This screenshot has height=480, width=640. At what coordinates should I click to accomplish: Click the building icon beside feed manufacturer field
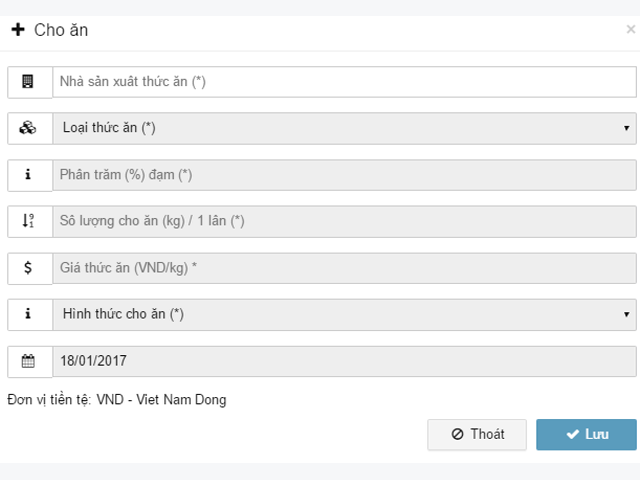point(28,82)
